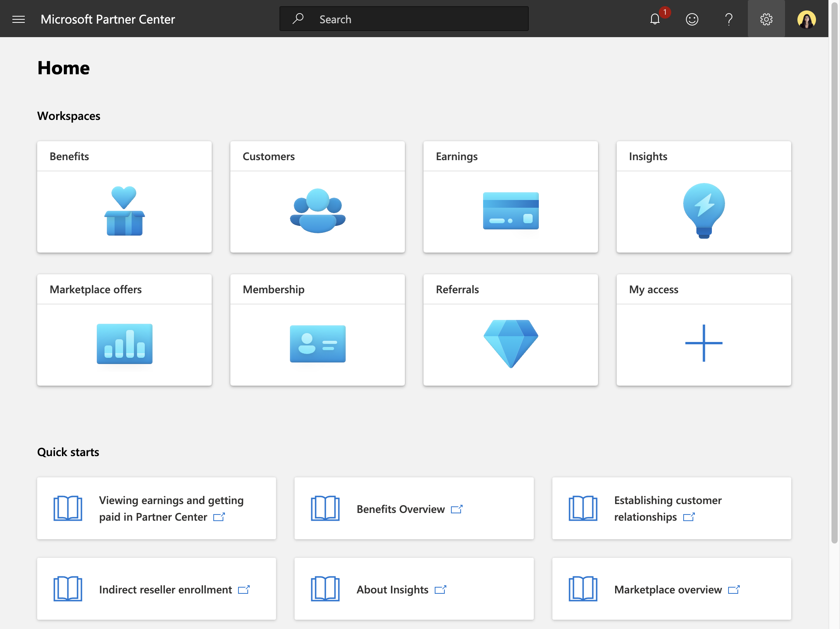Click into the Search field
The image size is (840, 629).
click(x=404, y=19)
